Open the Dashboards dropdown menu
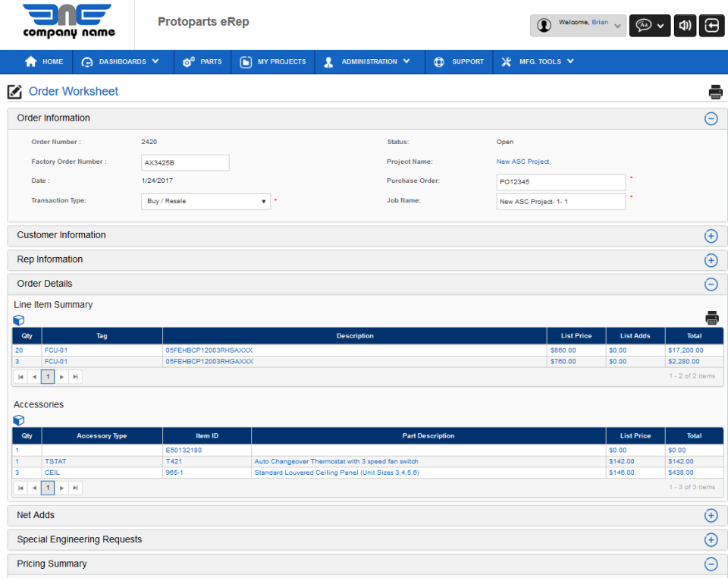 point(121,61)
